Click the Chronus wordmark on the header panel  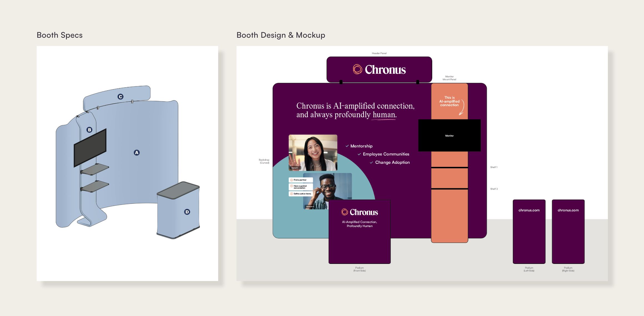click(385, 70)
